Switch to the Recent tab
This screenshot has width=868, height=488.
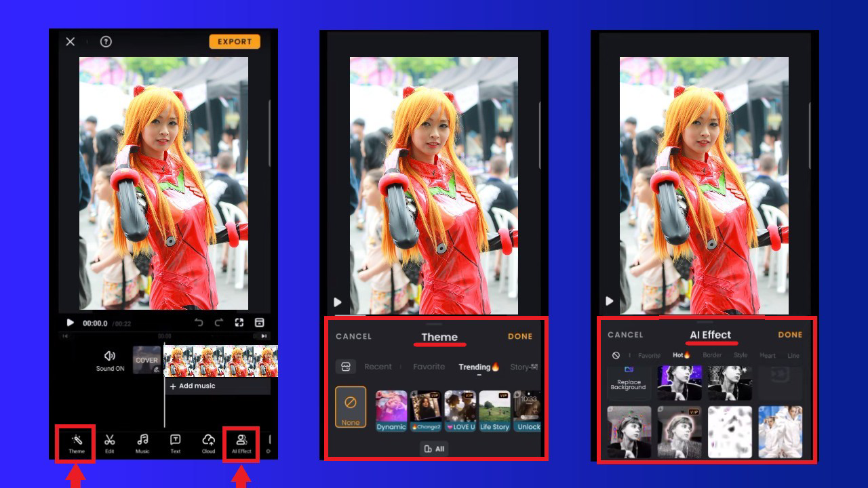click(378, 367)
